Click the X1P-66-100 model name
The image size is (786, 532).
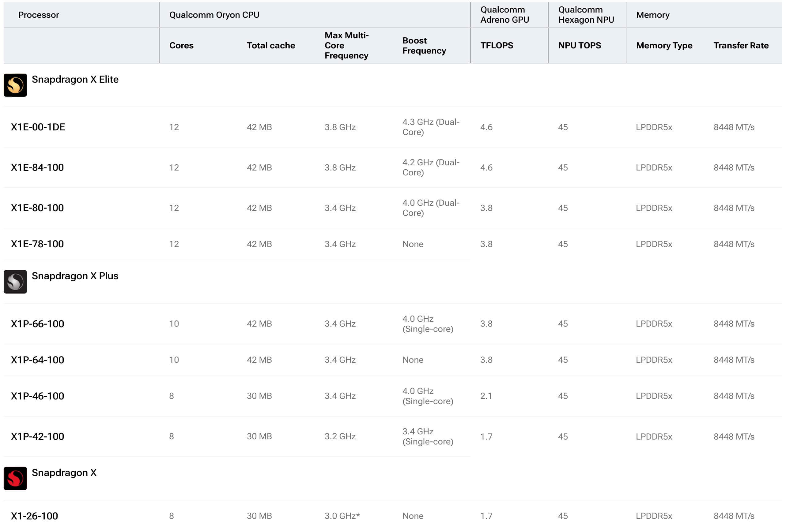click(37, 324)
